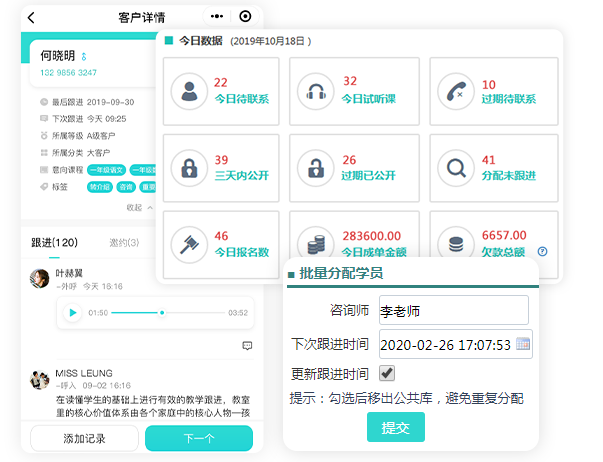Click the 今日报名数 gavel icon

(187, 244)
